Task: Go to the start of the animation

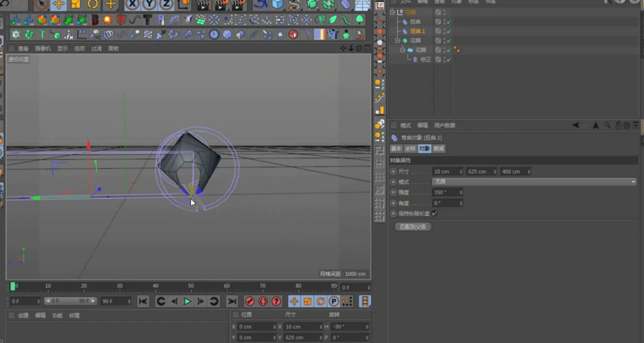Action: coord(143,302)
